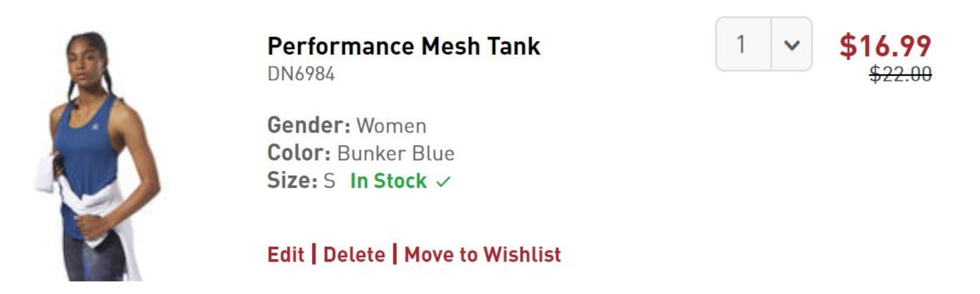Click the Edit link
This screenshot has width=980, height=294.
[x=286, y=254]
